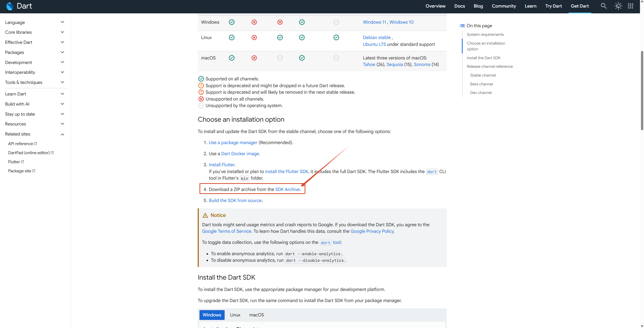
Task: Open the apps grid menu icon
Action: 630,6
